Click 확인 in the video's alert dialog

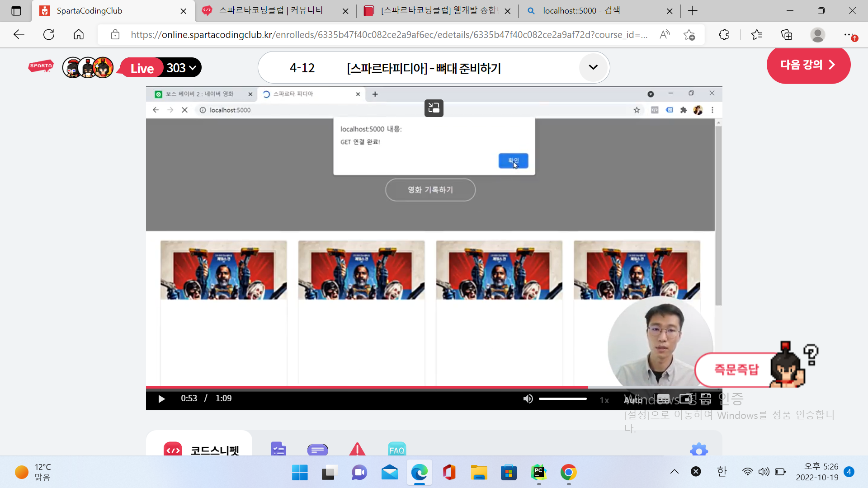(513, 161)
